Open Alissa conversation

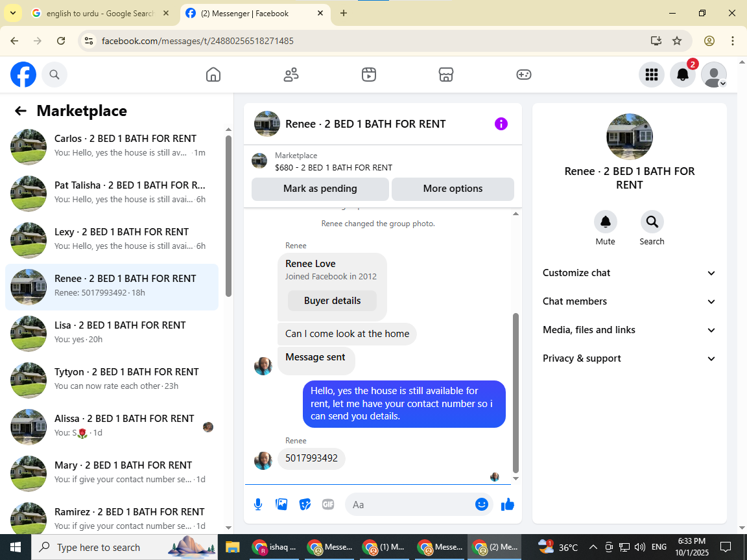[x=112, y=426]
